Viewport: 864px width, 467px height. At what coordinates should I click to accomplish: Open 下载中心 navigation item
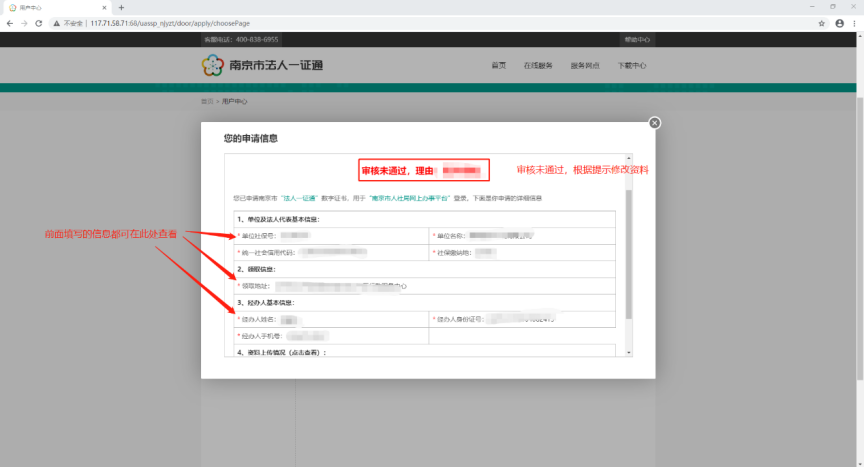click(x=632, y=66)
